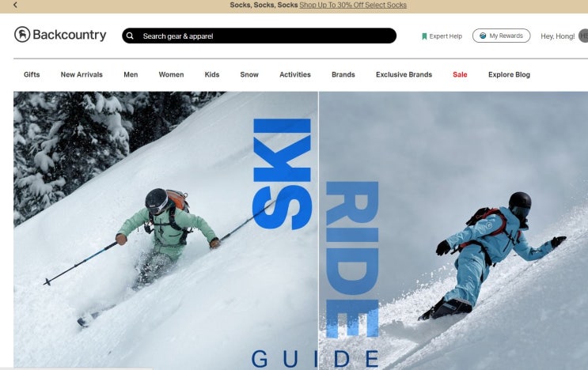Open the Gifts menu
This screenshot has height=370, width=588.
[x=32, y=74]
